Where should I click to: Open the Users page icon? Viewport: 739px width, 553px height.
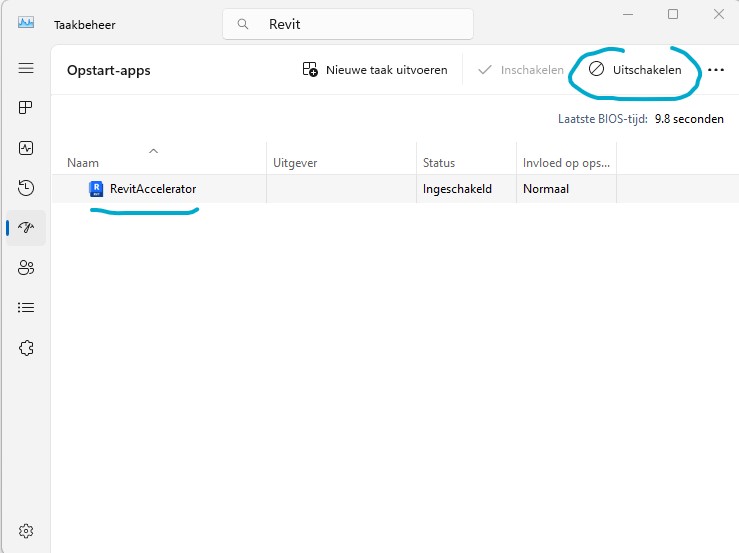pos(26,268)
